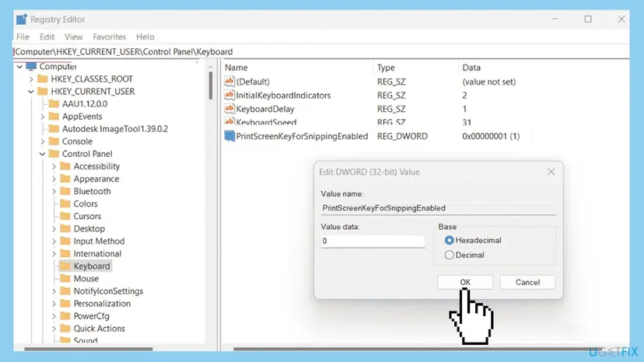Viewport: 644px width, 362px height.
Task: Expand the Console key
Action: click(42, 141)
